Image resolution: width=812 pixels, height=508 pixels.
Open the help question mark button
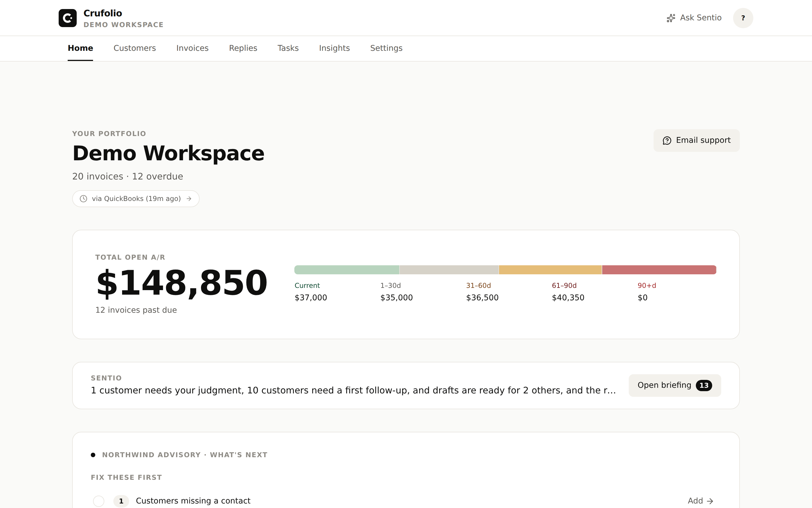point(743,18)
